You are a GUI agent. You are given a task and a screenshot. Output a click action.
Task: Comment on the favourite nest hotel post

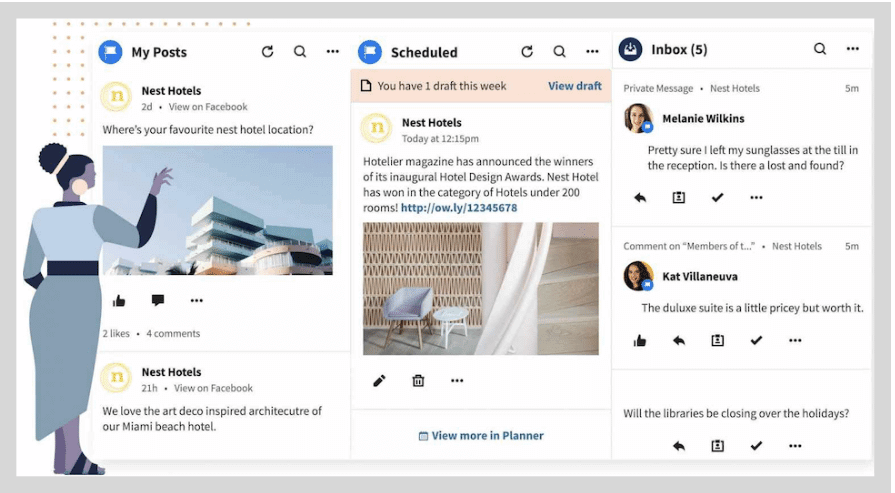[x=158, y=300]
